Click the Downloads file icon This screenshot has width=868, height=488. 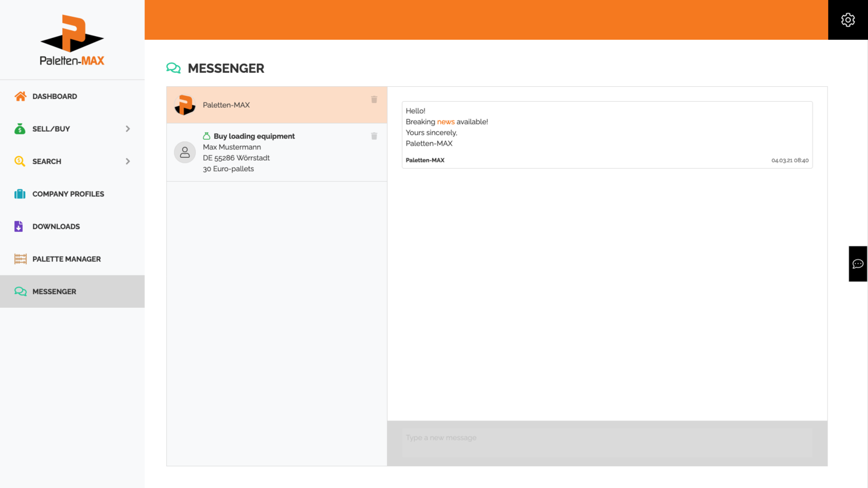(x=19, y=227)
